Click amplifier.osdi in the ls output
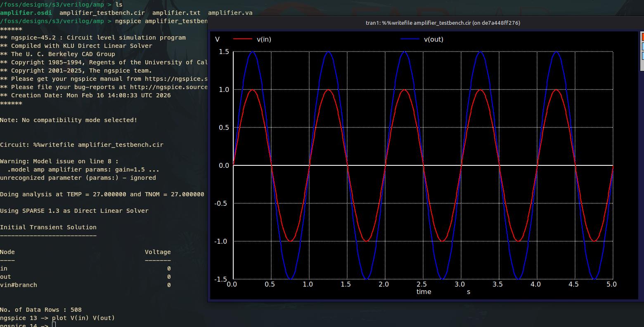Viewport: 644px width, 327px height. click(x=26, y=13)
